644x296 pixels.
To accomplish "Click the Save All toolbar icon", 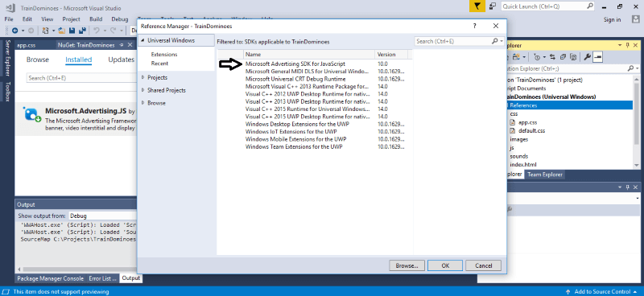I will tap(81, 31).
